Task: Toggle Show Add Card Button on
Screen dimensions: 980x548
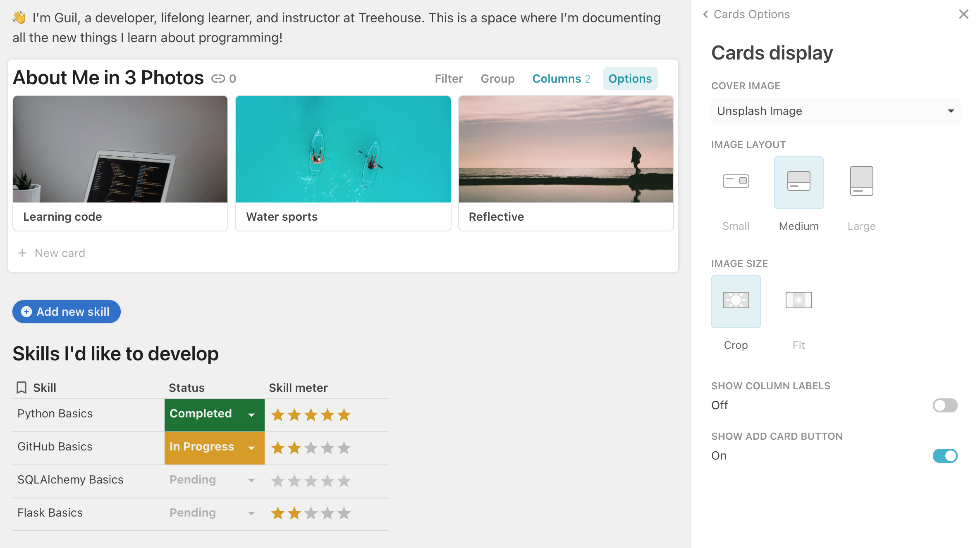Action: (x=945, y=456)
